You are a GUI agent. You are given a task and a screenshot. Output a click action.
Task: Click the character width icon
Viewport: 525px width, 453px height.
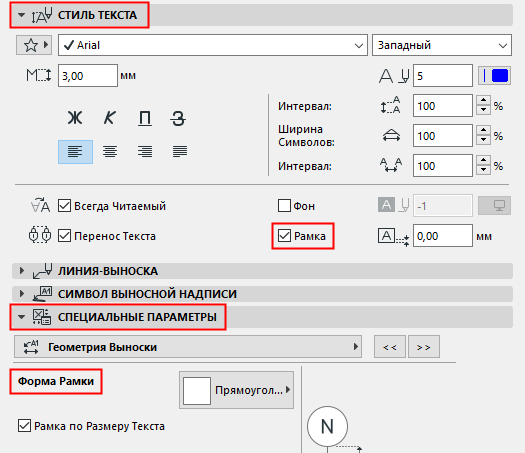tap(391, 136)
